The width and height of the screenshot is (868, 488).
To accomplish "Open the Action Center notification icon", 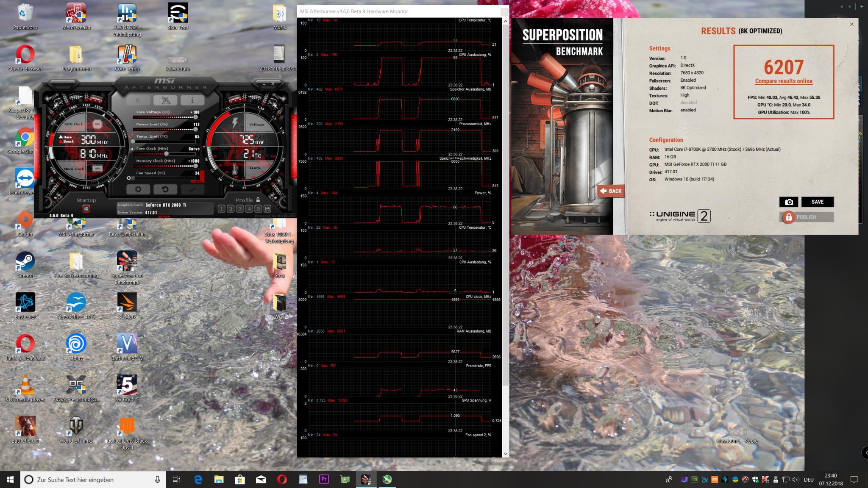I will point(854,480).
